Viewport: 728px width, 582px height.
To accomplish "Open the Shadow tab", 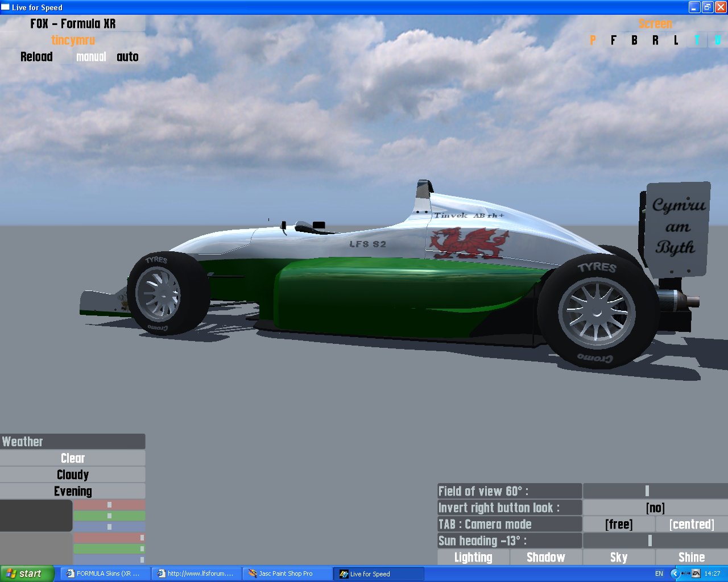I will [546, 557].
